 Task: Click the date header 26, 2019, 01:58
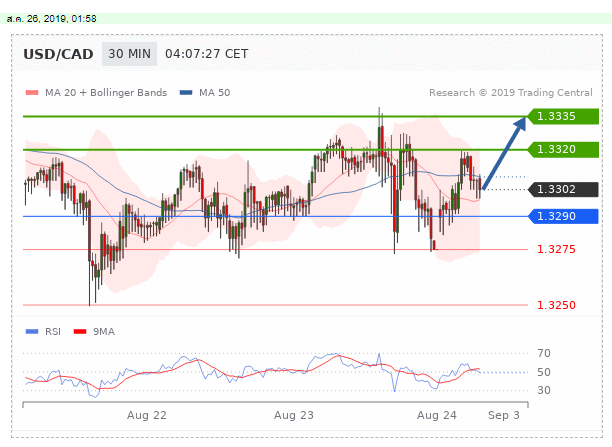pyautogui.click(x=52, y=19)
